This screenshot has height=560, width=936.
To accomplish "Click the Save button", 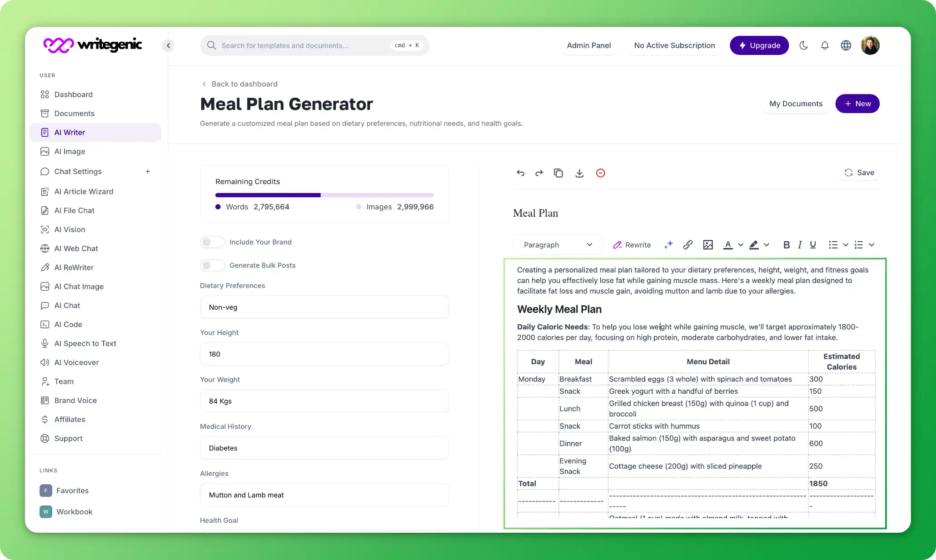I will tap(860, 172).
